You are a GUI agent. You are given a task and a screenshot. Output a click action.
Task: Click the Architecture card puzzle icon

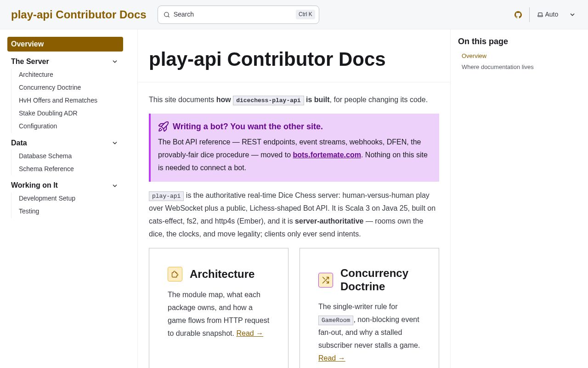pyautogui.click(x=175, y=274)
